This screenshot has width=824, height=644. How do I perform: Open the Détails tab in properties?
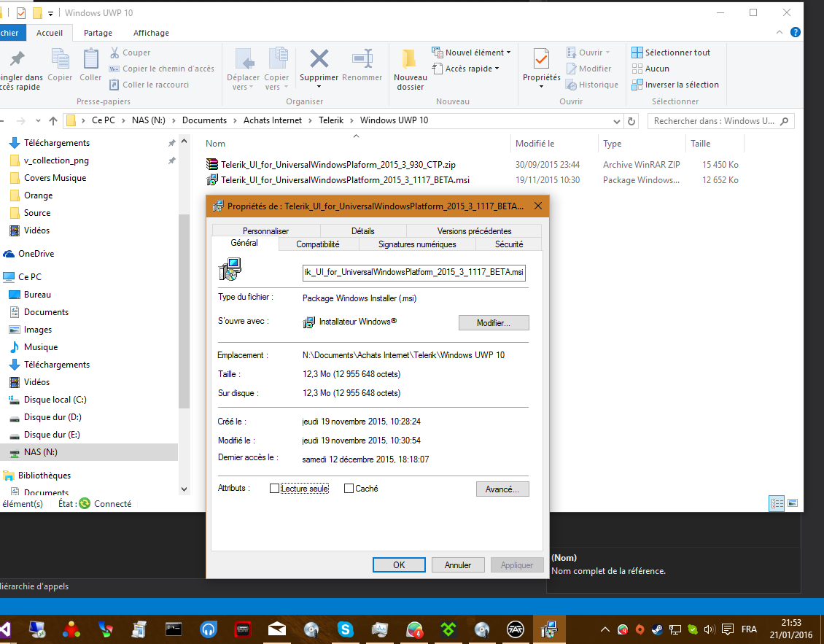point(362,230)
